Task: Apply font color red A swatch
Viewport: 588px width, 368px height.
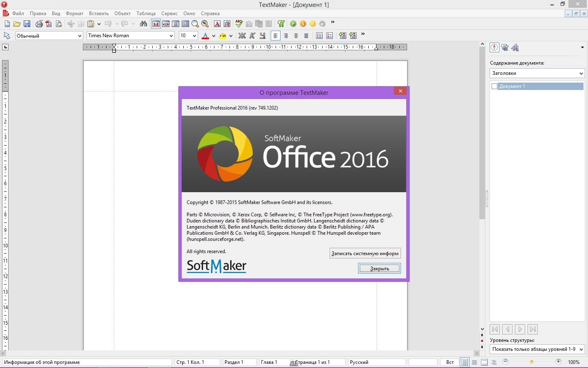Action: (205, 36)
